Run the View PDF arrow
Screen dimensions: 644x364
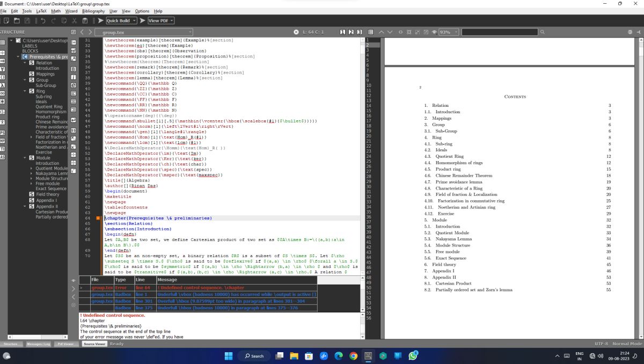(142, 20)
